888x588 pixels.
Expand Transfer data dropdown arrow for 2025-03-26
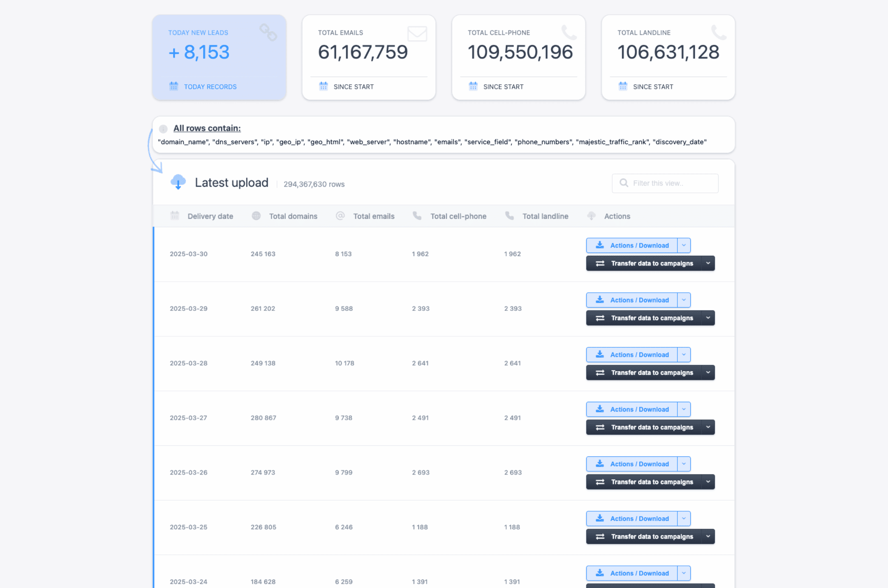click(708, 482)
